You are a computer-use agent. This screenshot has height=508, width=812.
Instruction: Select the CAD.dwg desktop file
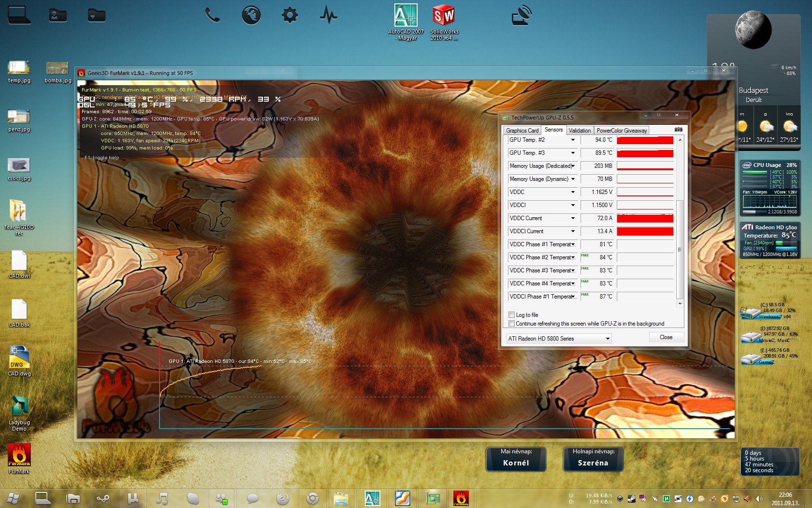[19, 361]
